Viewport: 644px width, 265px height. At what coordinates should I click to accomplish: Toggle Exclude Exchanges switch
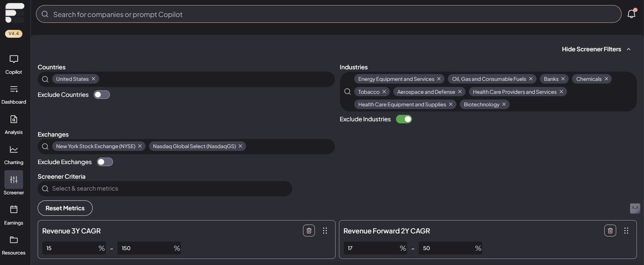105,162
